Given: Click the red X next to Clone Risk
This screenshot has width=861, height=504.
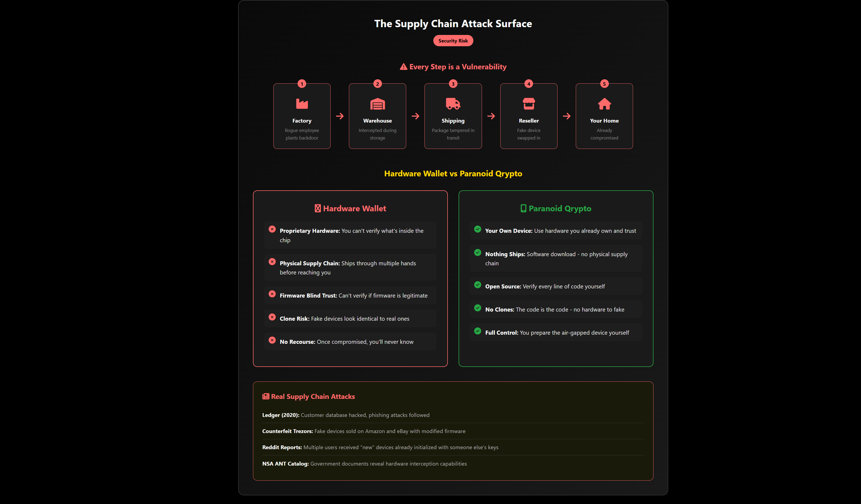Looking at the screenshot, I should (x=272, y=317).
